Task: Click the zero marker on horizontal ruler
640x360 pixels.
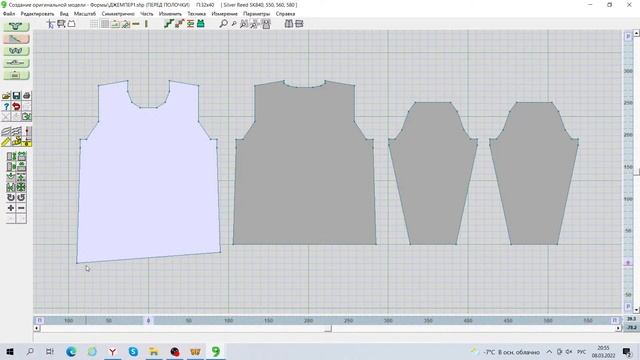Action: click(x=148, y=321)
